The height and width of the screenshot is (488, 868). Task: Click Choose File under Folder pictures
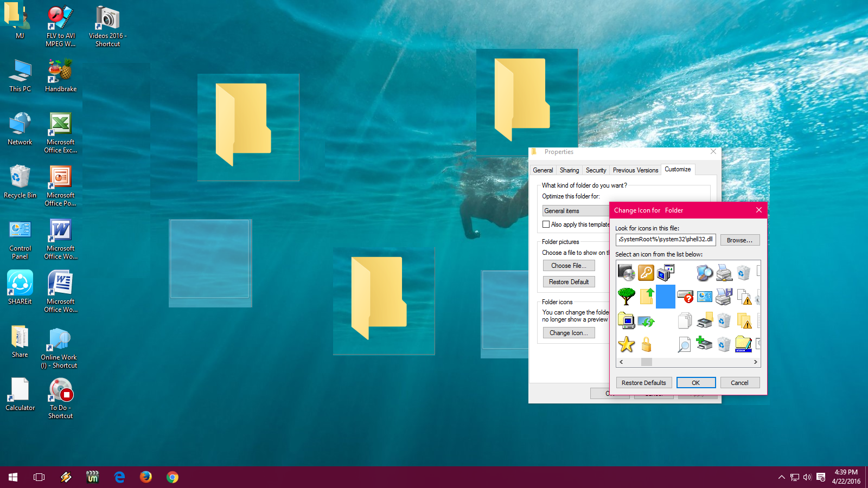pos(569,265)
